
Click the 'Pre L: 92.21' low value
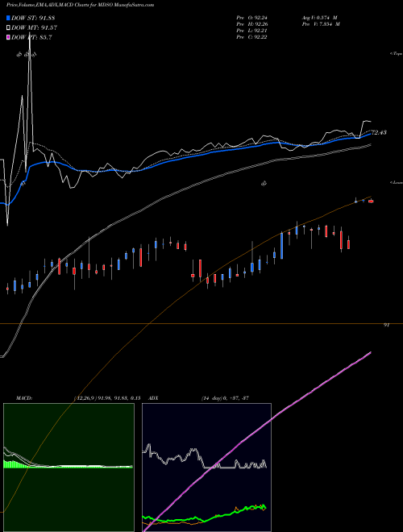coord(253,31)
